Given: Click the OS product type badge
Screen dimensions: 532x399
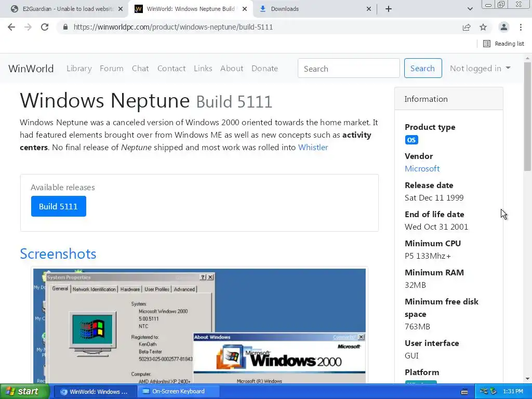Looking at the screenshot, I should [x=411, y=140].
